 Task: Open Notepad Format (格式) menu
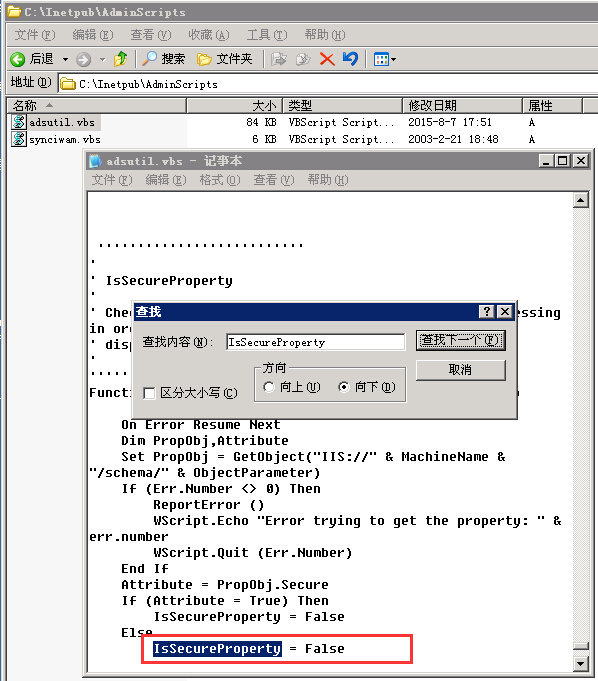click(x=220, y=180)
